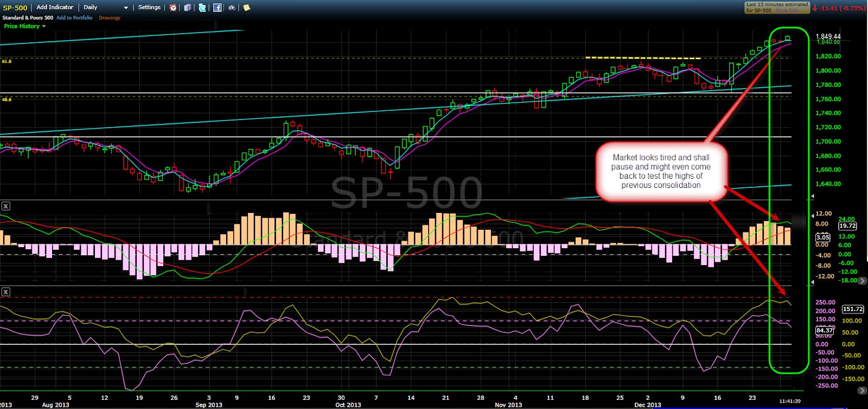Click the Oct 2013 date axis label
Viewport: 868px width, 409px height.
click(x=348, y=405)
